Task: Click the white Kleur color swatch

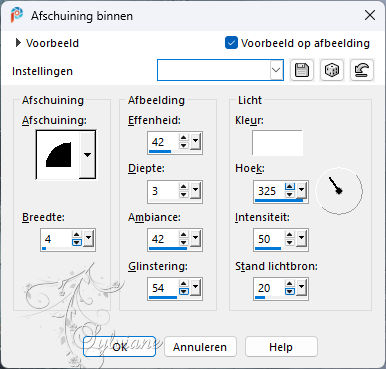Action: click(277, 143)
